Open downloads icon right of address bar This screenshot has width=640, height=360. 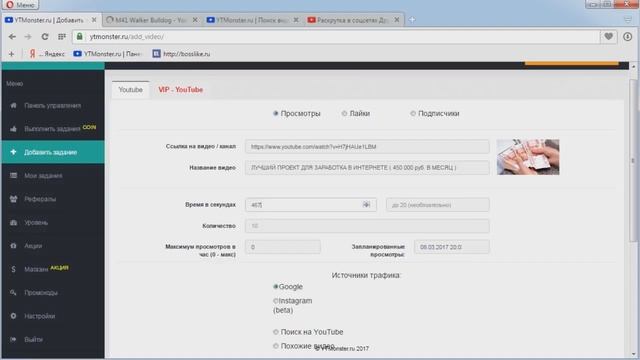[x=627, y=37]
